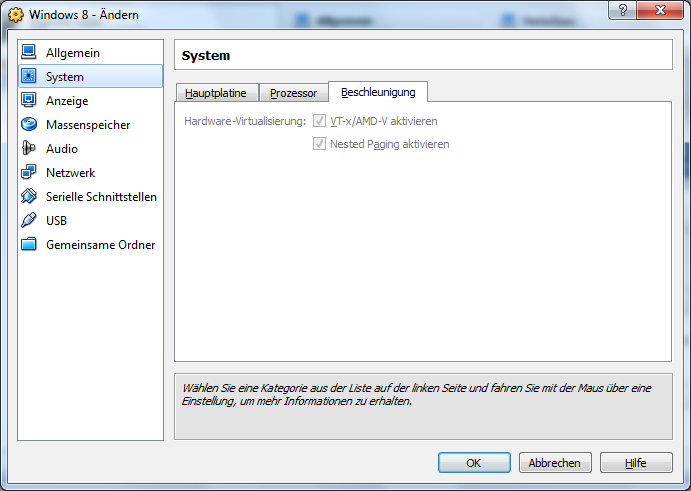Click the Hardware-Virtualisierung label
691x491 pixels.
pyautogui.click(x=245, y=121)
